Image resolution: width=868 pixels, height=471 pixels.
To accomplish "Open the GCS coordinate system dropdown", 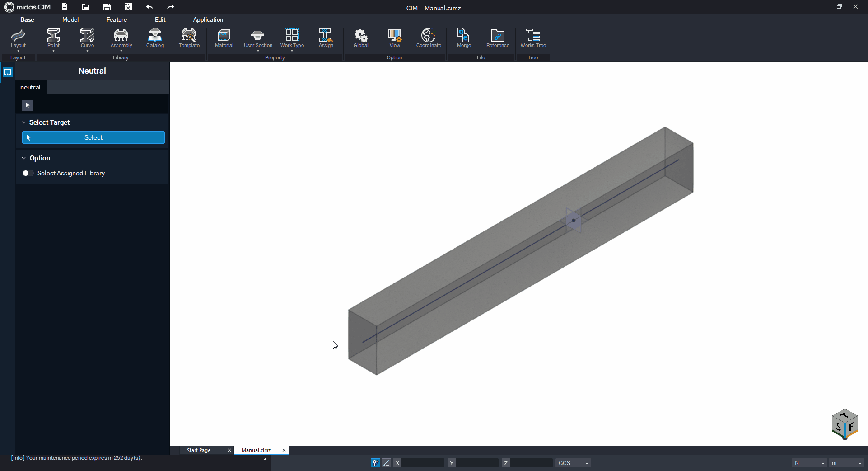I will (x=573, y=463).
